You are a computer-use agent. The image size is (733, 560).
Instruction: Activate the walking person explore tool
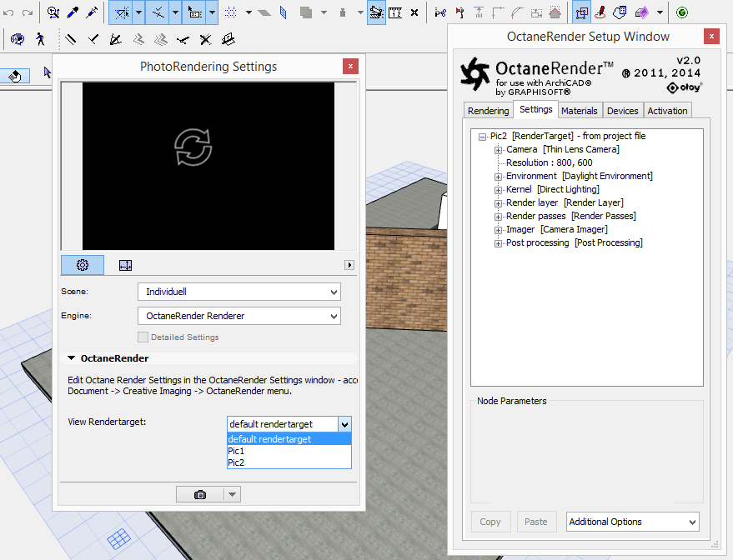41,39
